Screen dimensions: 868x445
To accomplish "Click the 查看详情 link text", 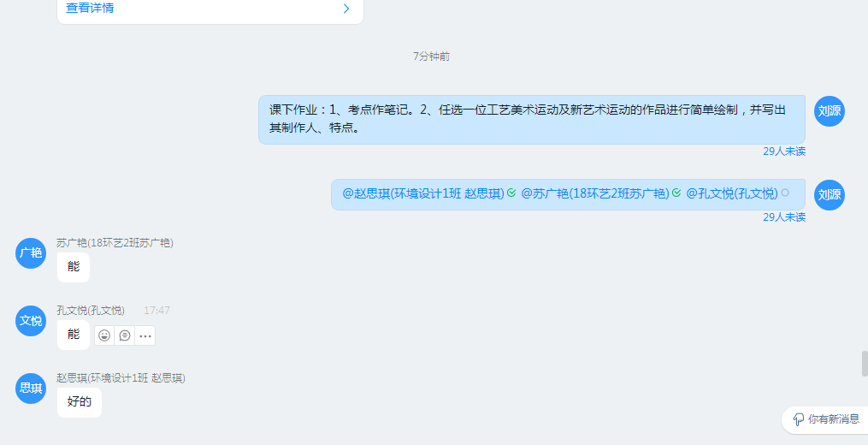I will point(90,9).
